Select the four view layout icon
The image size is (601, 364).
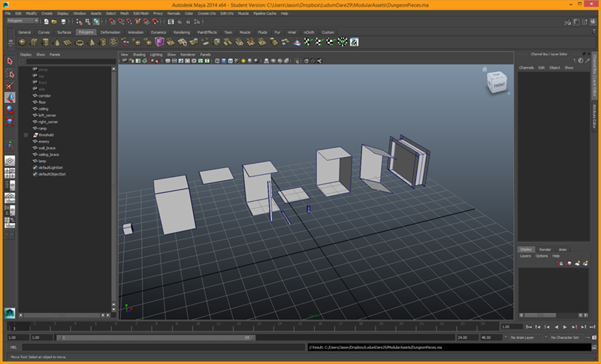click(10, 173)
